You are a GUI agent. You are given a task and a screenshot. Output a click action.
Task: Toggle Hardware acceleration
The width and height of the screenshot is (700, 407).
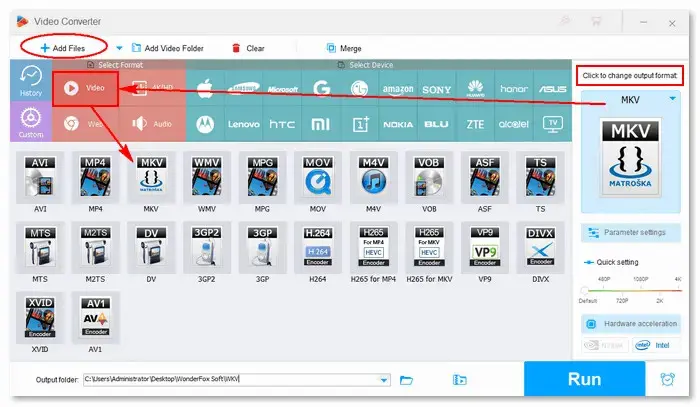[x=630, y=324]
